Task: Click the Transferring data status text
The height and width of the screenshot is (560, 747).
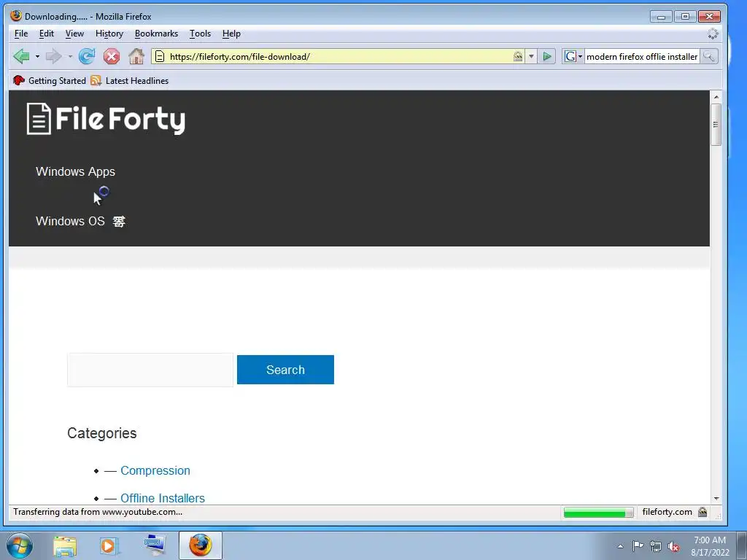Action: (98, 512)
